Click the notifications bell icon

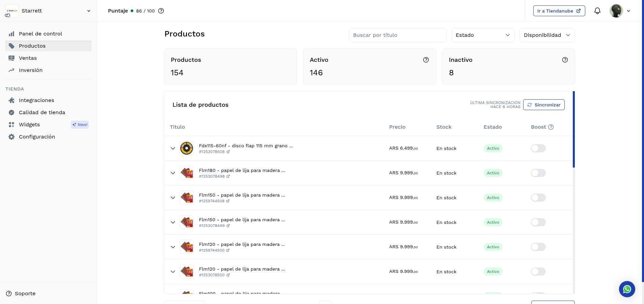point(597,11)
